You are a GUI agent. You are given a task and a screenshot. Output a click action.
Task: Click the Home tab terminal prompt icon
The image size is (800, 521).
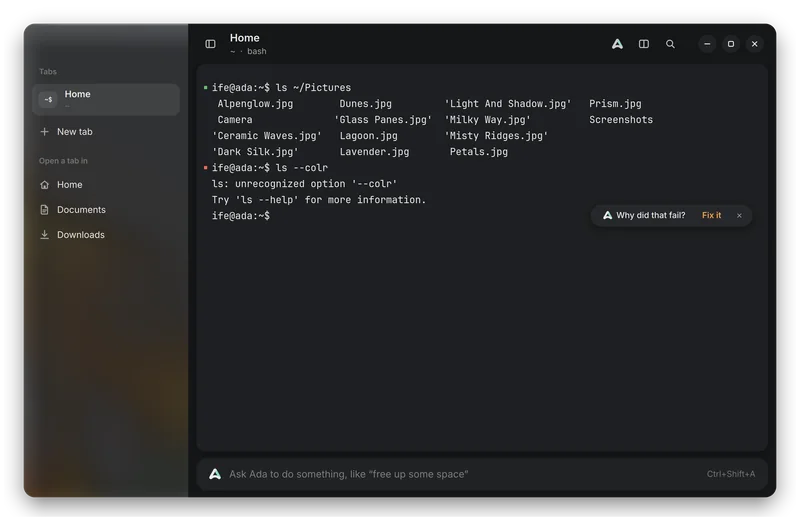[x=48, y=100]
